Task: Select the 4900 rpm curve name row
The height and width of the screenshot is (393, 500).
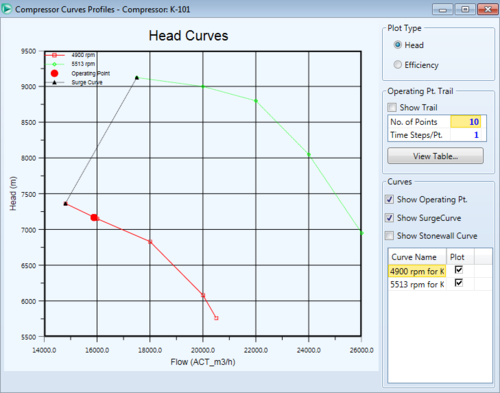Action: coord(417,271)
